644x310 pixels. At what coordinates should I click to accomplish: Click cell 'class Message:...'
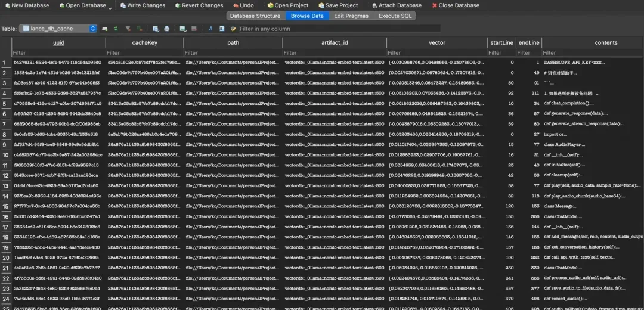pyautogui.click(x=593, y=206)
